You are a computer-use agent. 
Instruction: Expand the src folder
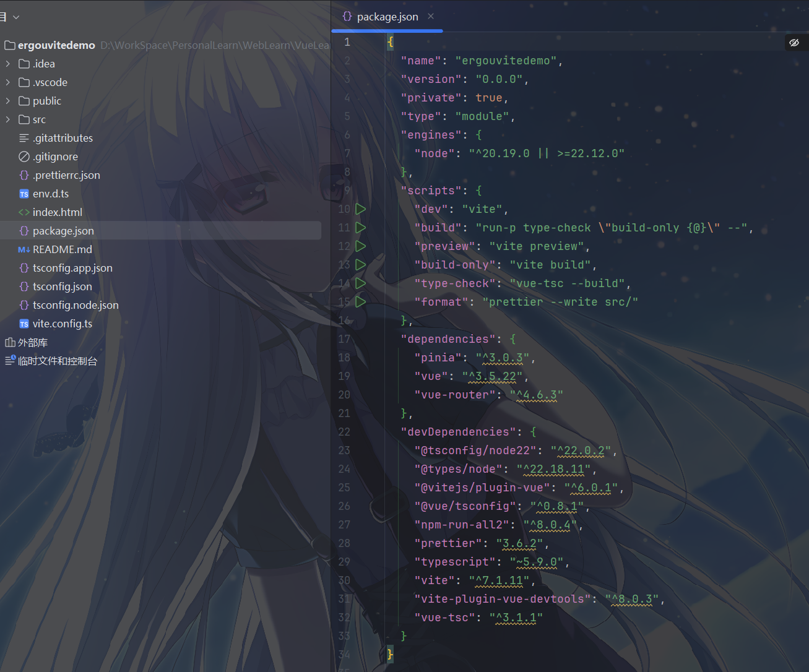pyautogui.click(x=8, y=119)
